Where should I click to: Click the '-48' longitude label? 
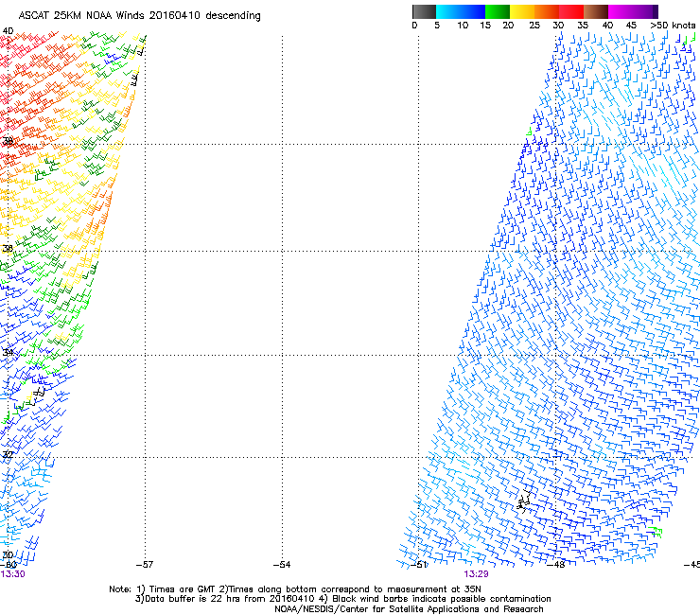pyautogui.click(x=556, y=565)
